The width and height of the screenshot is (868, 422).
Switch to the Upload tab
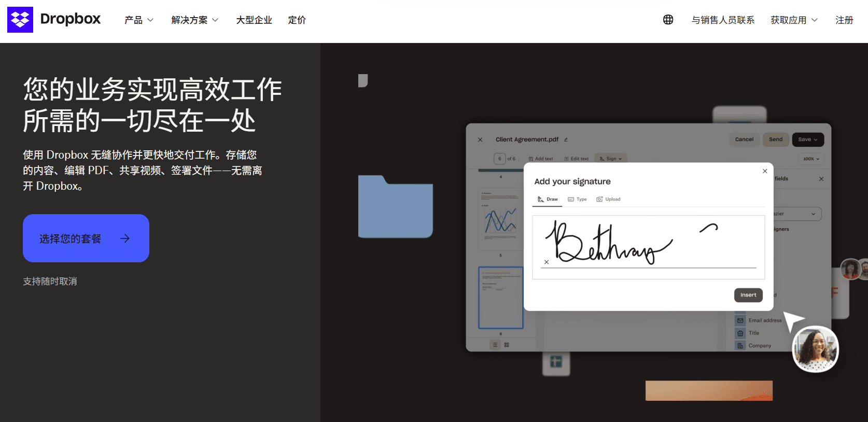click(608, 199)
